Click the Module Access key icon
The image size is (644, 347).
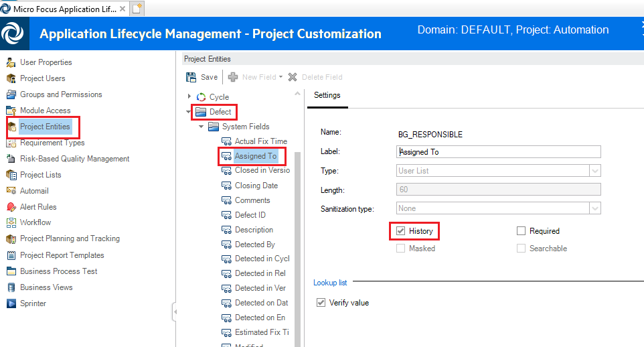point(11,111)
